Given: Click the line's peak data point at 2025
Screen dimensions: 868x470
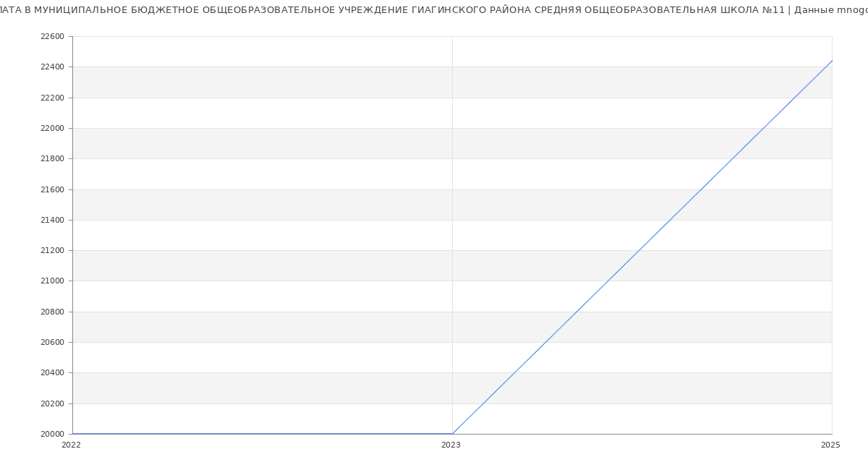Looking at the screenshot, I should pos(832,61).
